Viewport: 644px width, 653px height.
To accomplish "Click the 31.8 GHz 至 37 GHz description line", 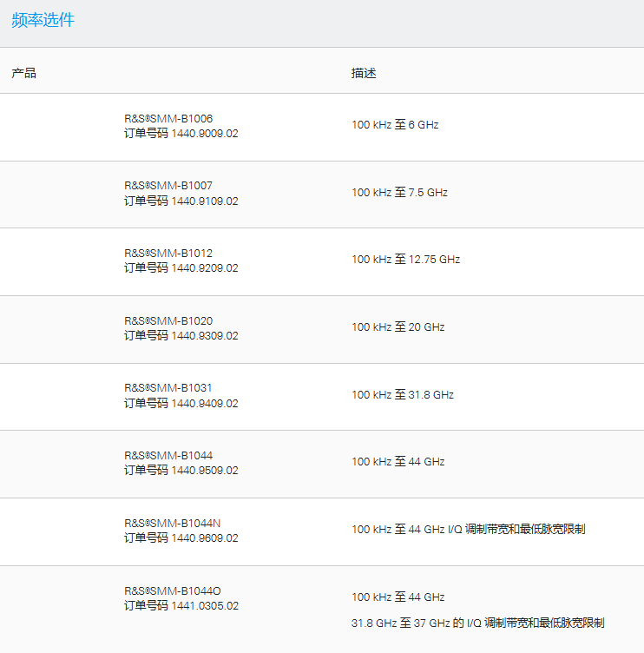I will (x=477, y=623).
